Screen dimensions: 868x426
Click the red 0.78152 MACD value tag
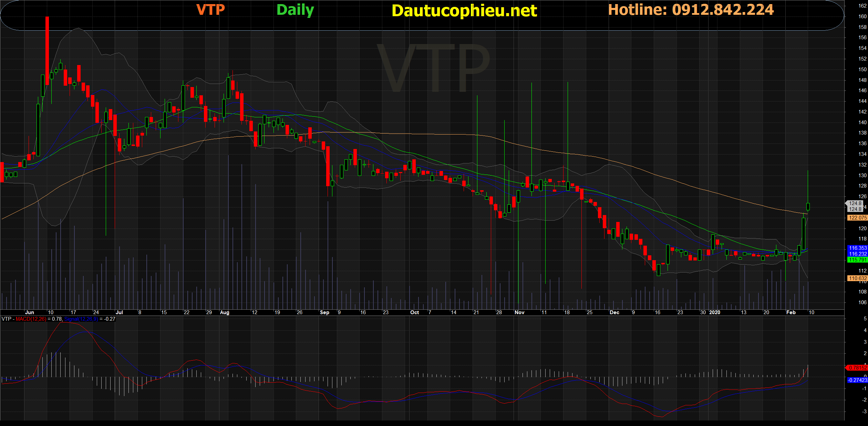pos(857,368)
